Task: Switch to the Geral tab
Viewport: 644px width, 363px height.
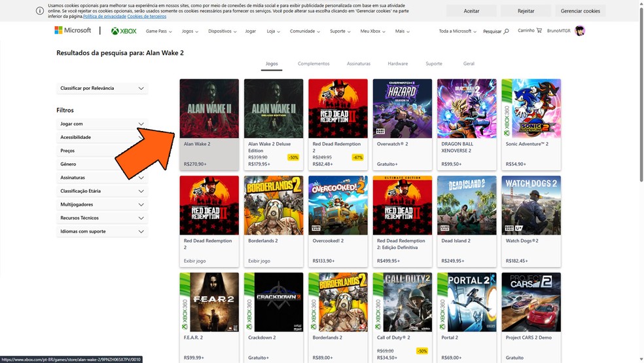Action: click(x=469, y=64)
